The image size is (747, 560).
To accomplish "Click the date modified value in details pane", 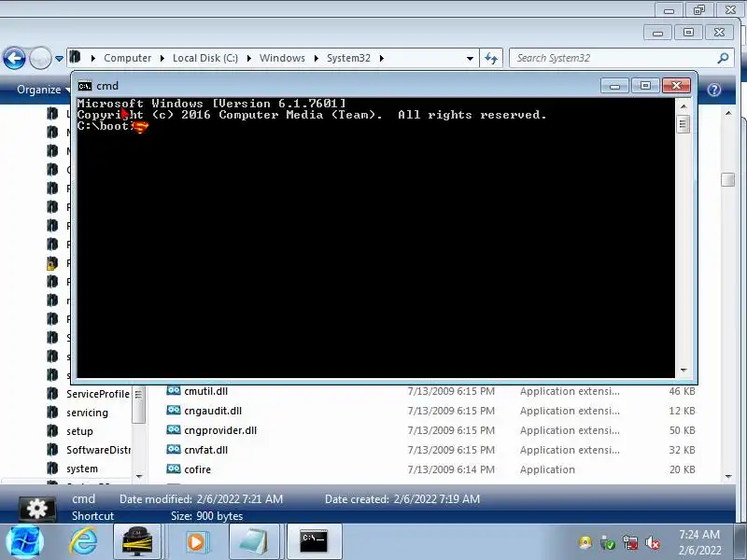I will pos(240,499).
